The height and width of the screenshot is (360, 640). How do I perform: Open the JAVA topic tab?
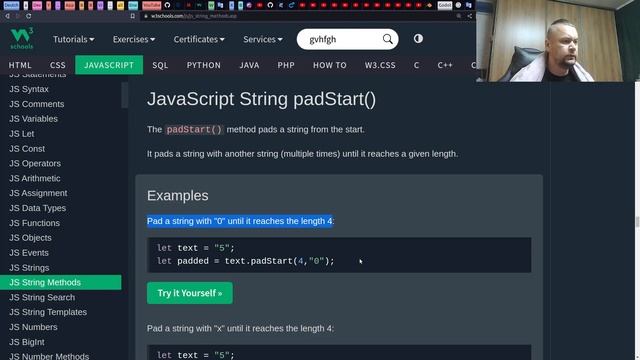[249, 65]
